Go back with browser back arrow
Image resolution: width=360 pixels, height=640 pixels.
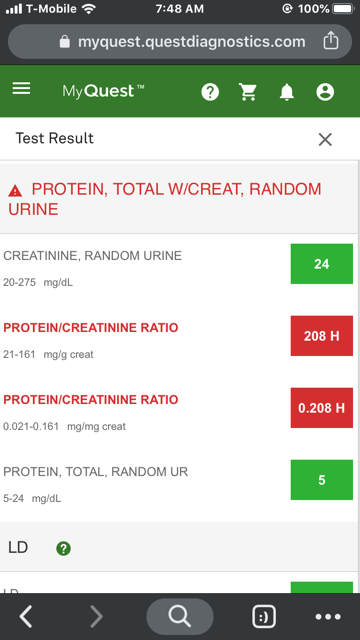[x=26, y=616]
